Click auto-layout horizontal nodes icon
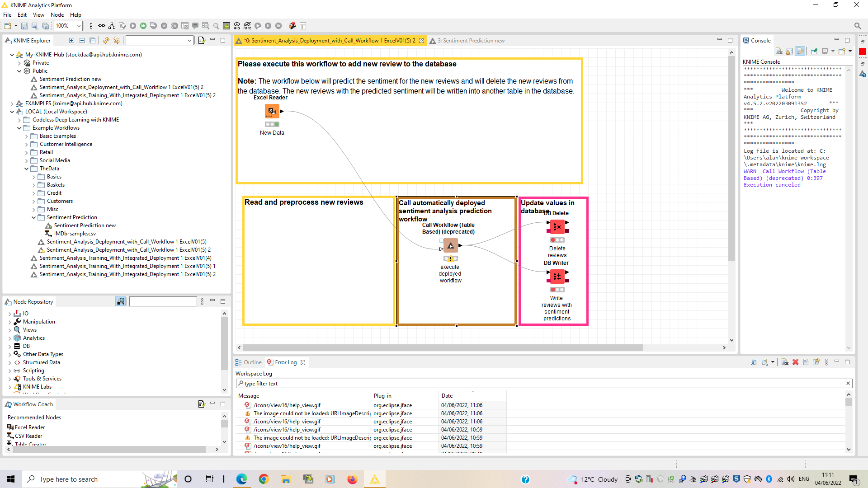 click(102, 26)
